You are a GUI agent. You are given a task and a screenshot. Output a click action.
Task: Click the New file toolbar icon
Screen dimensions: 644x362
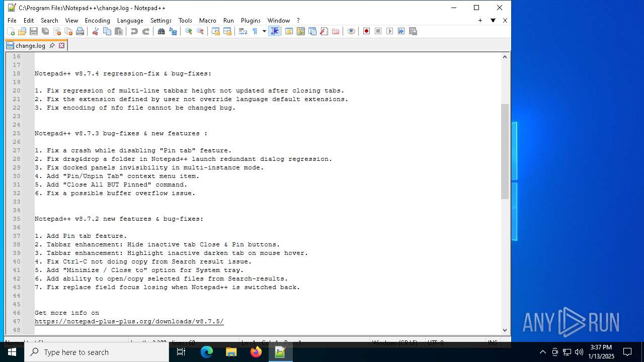click(11, 31)
